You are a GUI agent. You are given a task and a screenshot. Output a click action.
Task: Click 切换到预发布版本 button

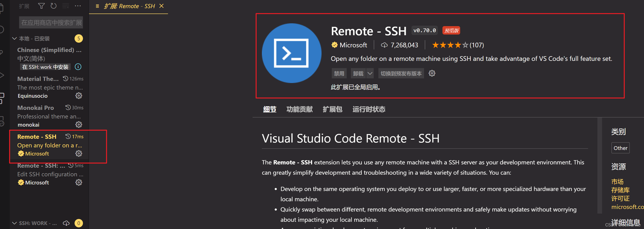pos(401,73)
